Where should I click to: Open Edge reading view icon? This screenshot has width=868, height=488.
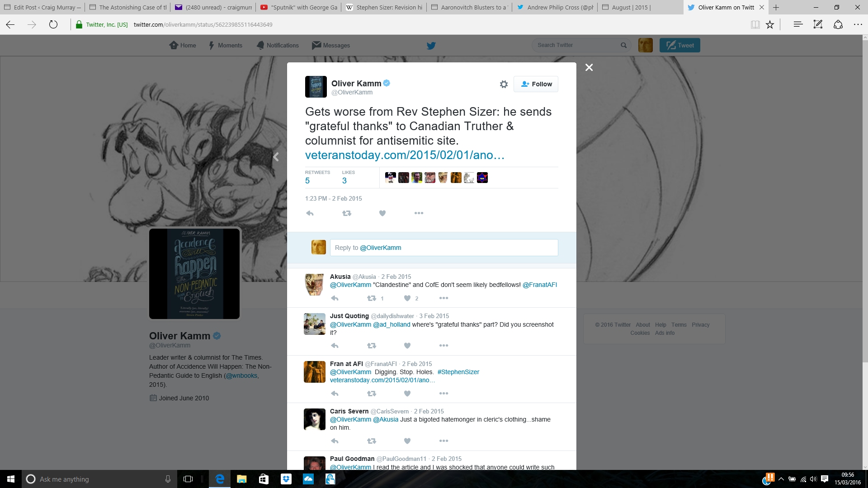[755, 24]
